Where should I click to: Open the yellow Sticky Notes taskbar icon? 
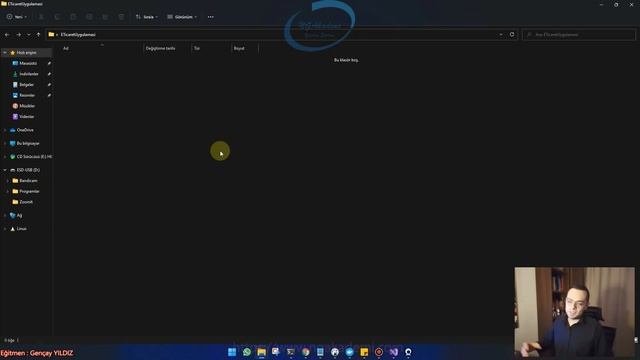pyautogui.click(x=364, y=352)
